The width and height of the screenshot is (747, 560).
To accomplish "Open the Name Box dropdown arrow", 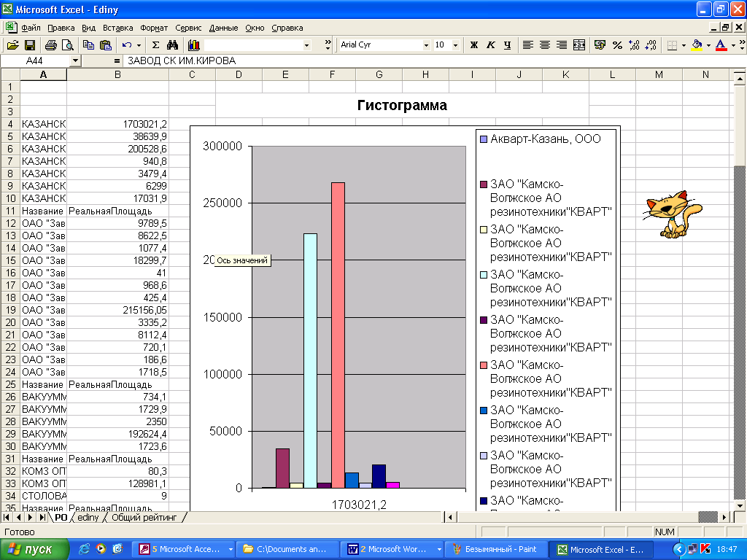I will click(x=75, y=61).
